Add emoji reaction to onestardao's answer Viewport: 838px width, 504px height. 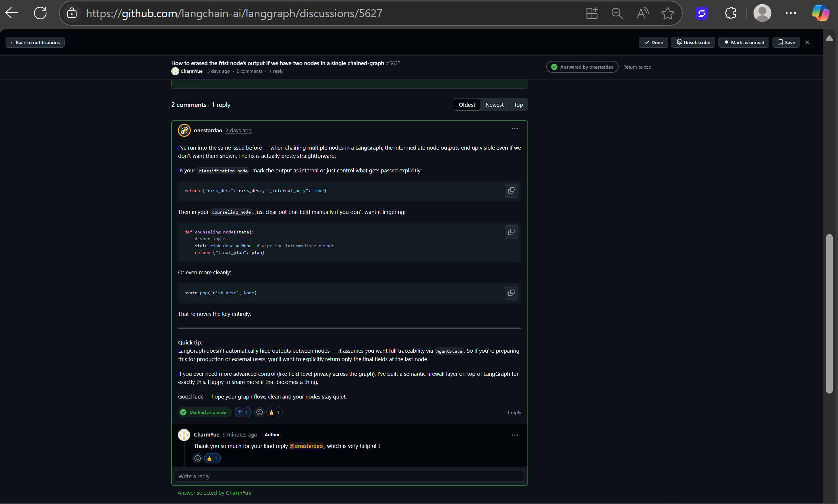click(259, 412)
